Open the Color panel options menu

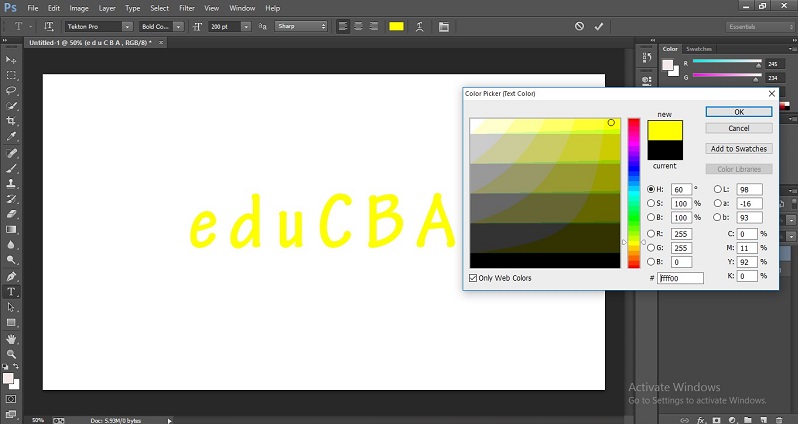[x=791, y=49]
